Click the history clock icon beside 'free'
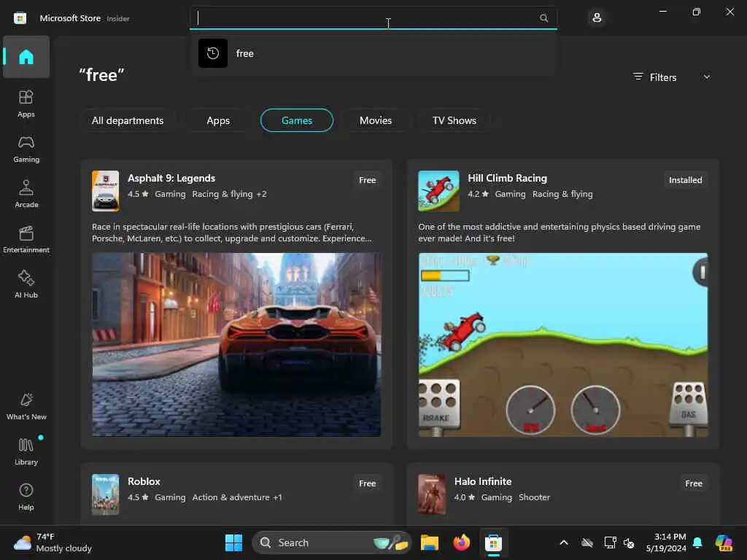This screenshot has width=747, height=560. 213,53
